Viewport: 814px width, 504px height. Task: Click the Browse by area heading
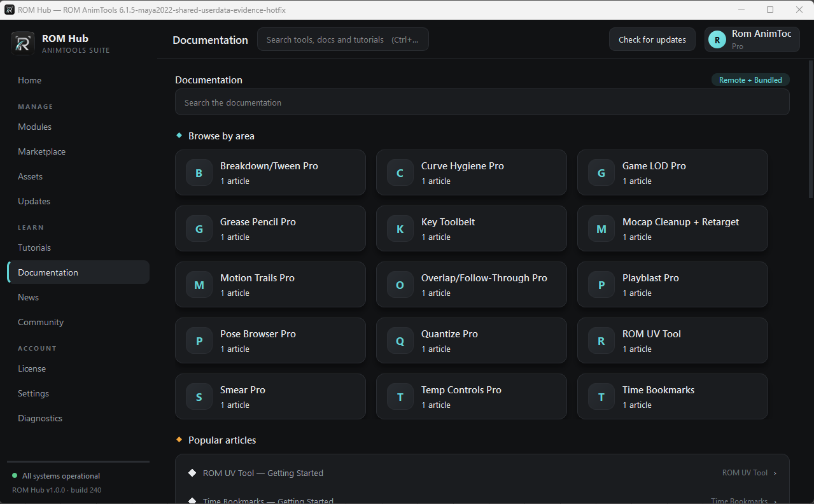pos(221,136)
